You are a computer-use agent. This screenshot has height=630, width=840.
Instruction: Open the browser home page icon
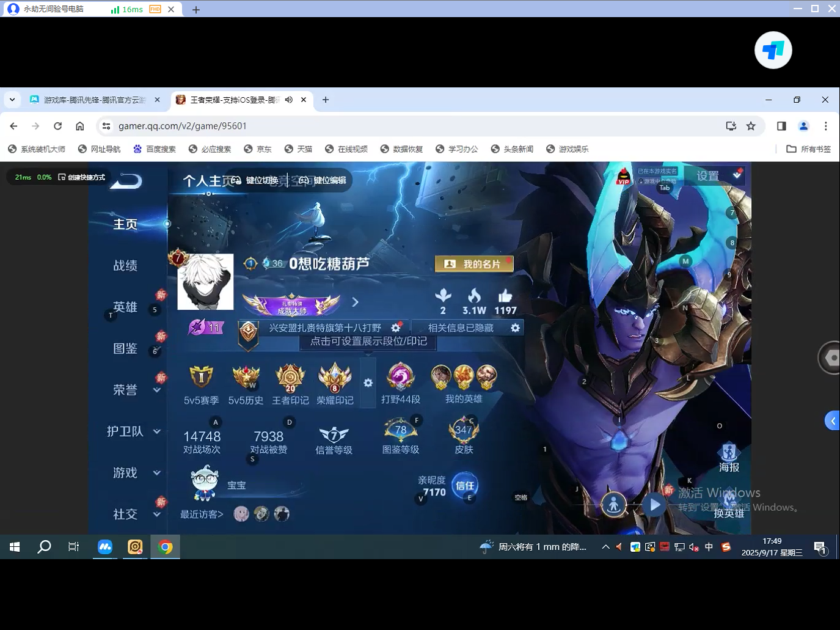click(79, 126)
